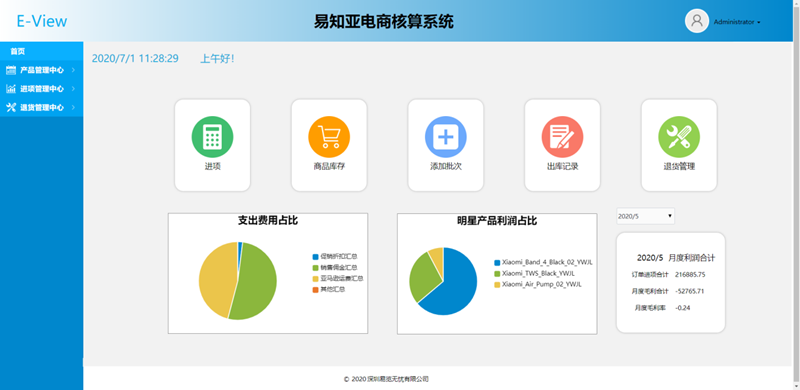The height and width of the screenshot is (390, 800).
Task: Click the green wrench 退货管理 icon
Action: coord(679,137)
